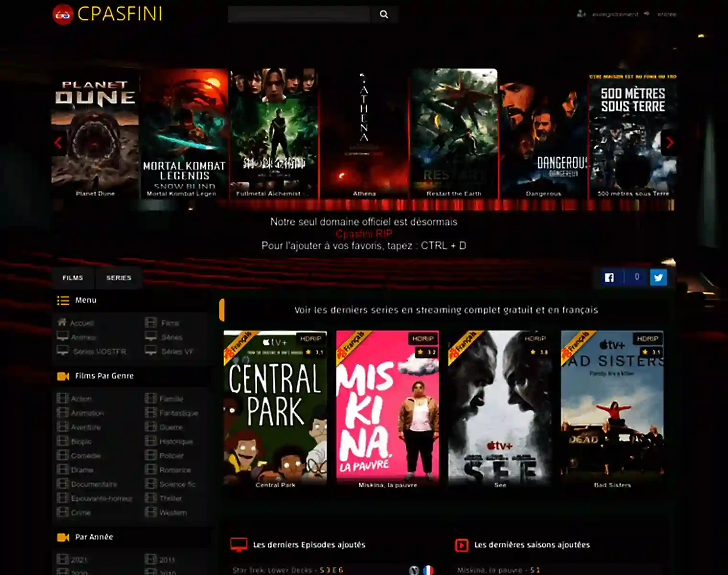
Task: Click film icon next to Epouvante-horreur
Action: [x=62, y=498]
